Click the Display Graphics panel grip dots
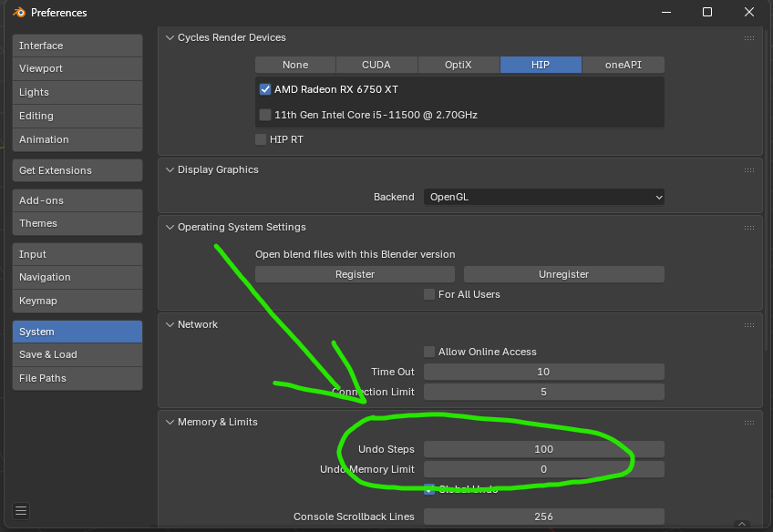 [749, 170]
